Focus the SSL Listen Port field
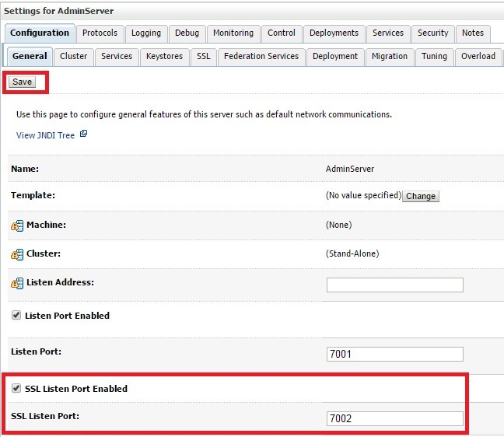504x437 pixels. pos(394,418)
